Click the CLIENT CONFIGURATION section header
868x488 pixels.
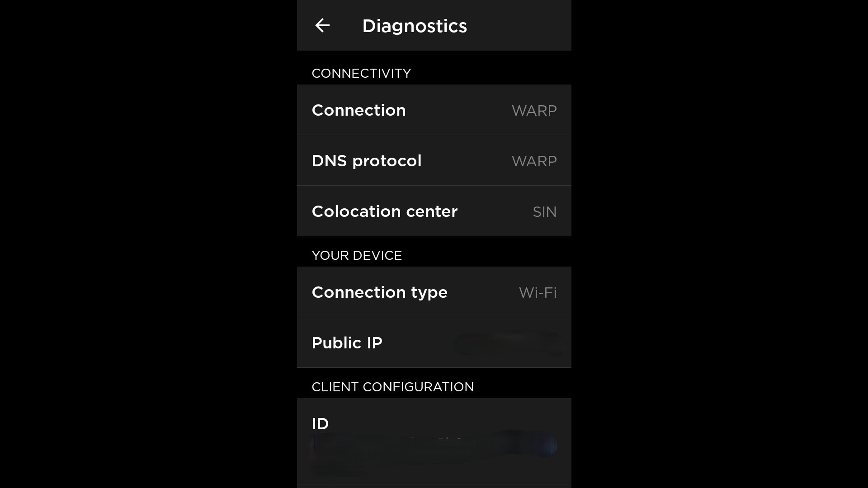tap(392, 387)
